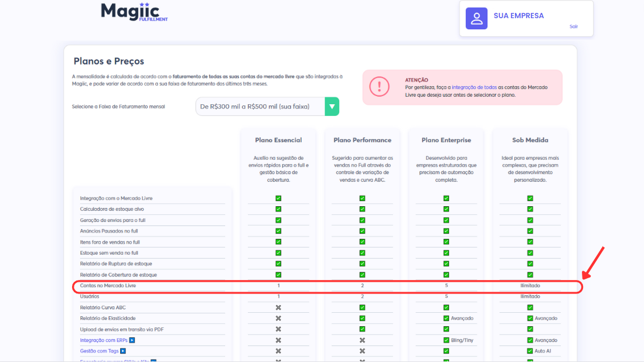This screenshot has width=644, height=362.
Task: Click Essencial checkmark for Itens fora de vendas
Action: (278, 242)
